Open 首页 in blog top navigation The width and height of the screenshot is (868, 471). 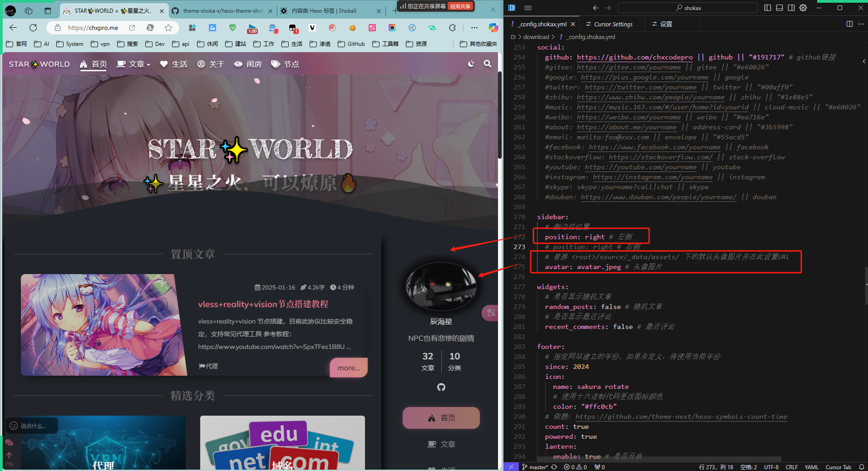(x=94, y=64)
